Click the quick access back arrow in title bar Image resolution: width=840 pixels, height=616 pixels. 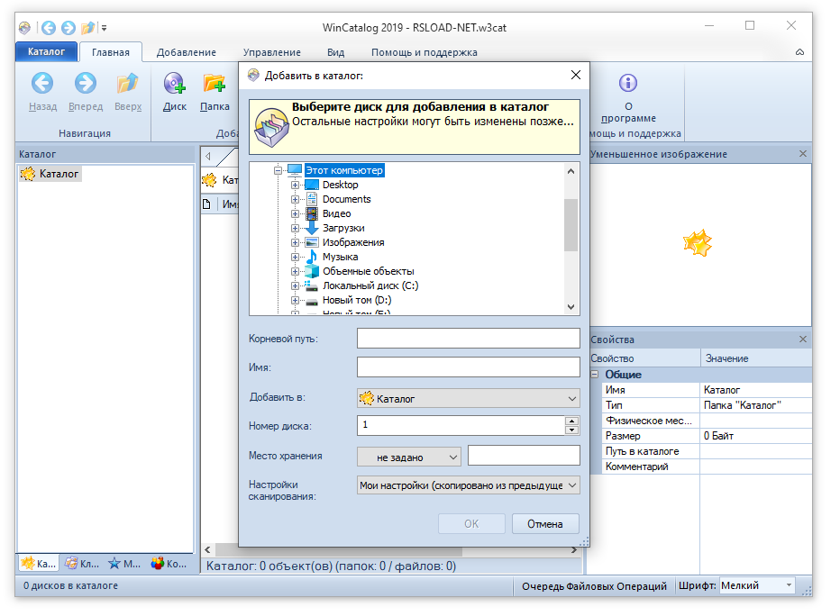coord(49,27)
